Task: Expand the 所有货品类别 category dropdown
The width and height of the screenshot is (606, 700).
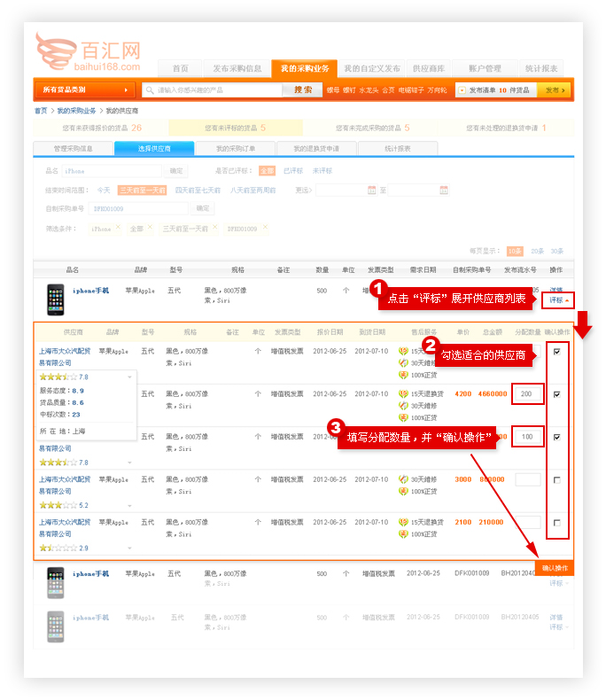Action: [x=86, y=90]
